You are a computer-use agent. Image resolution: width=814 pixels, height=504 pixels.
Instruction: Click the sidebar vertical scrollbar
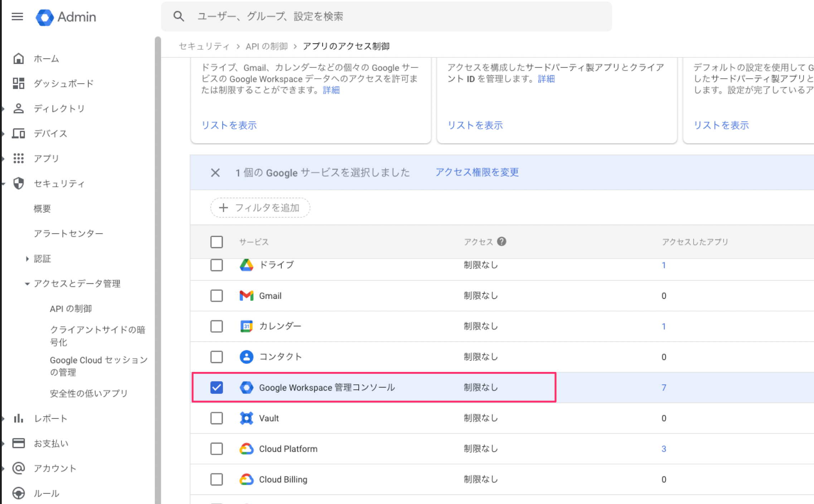158,270
